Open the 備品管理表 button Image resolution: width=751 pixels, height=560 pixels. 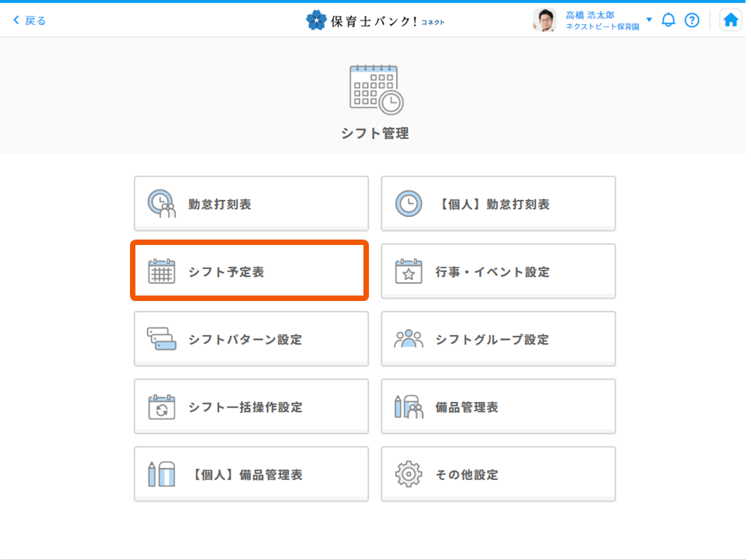[498, 407]
